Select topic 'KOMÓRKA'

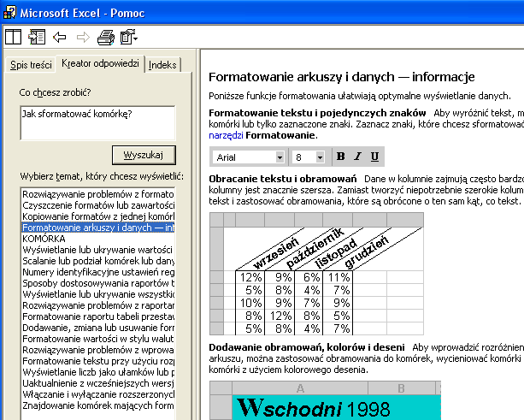pyautogui.click(x=98, y=239)
